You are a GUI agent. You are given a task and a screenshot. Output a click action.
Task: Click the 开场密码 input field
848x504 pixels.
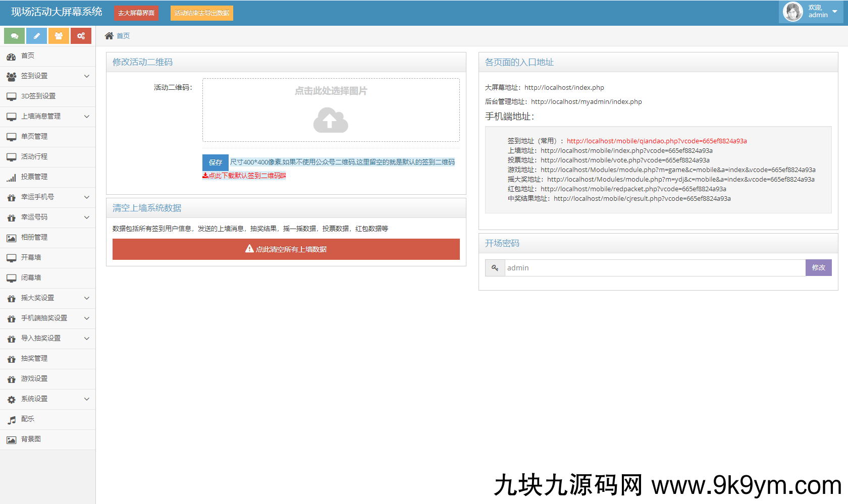655,268
